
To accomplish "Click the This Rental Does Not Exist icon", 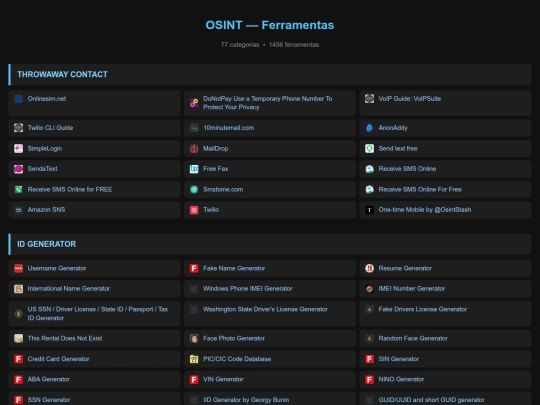I will [x=19, y=339].
